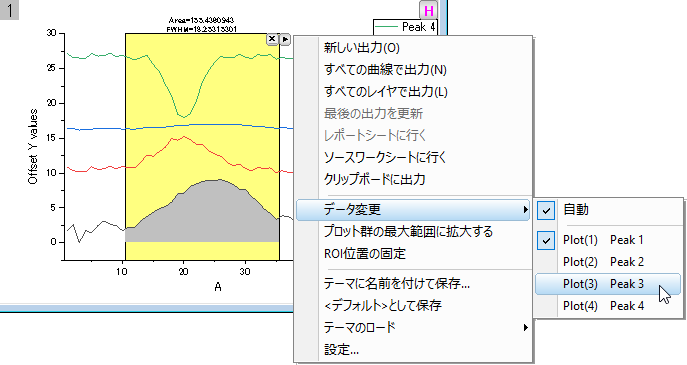The height and width of the screenshot is (365, 687).
Task: Select <デフォルト>として保存
Action: point(414,305)
